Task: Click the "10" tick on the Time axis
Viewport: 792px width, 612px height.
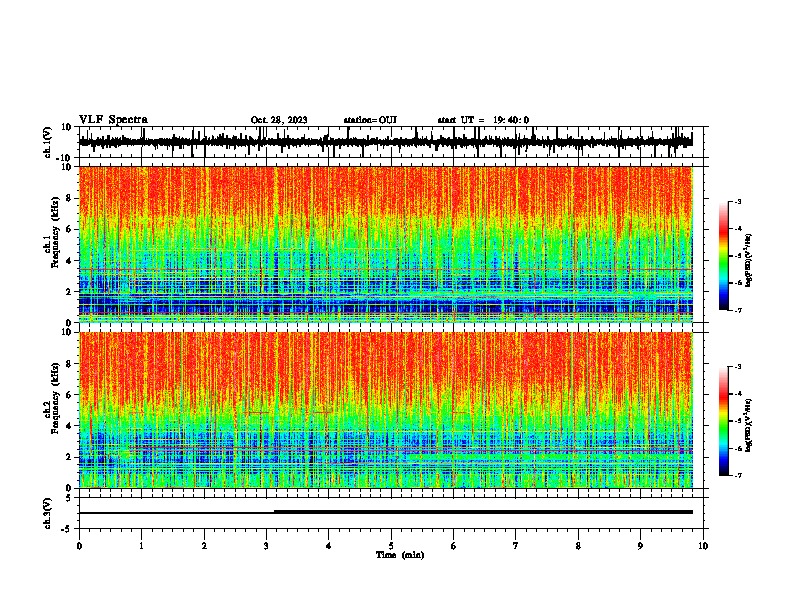Action: [703, 546]
